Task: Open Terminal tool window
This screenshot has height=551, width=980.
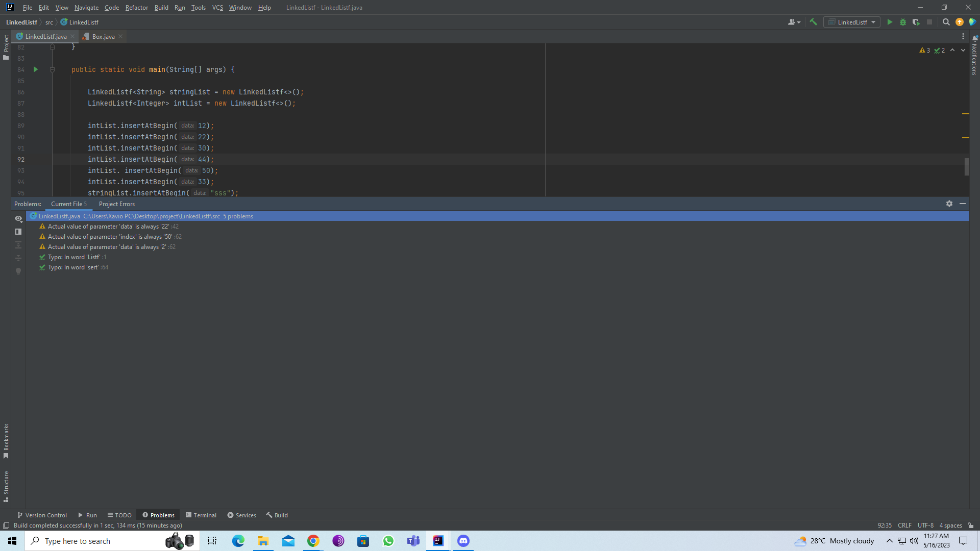Action: click(x=201, y=515)
